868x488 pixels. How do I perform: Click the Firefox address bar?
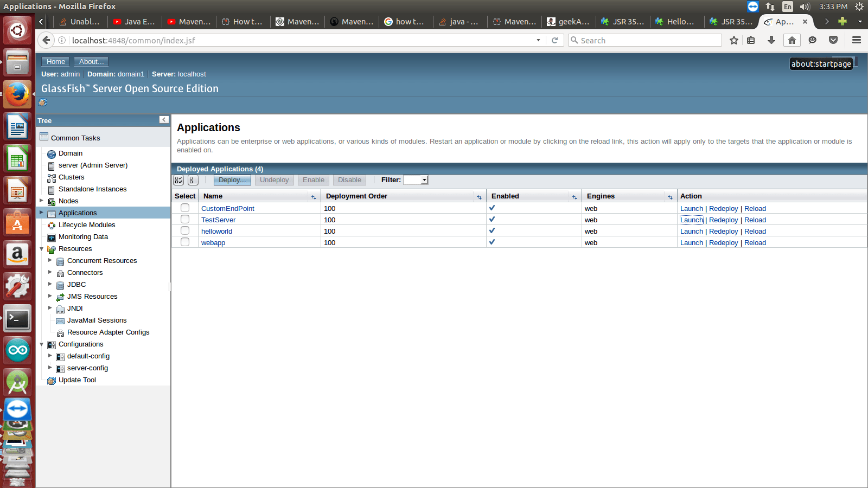coord(301,40)
